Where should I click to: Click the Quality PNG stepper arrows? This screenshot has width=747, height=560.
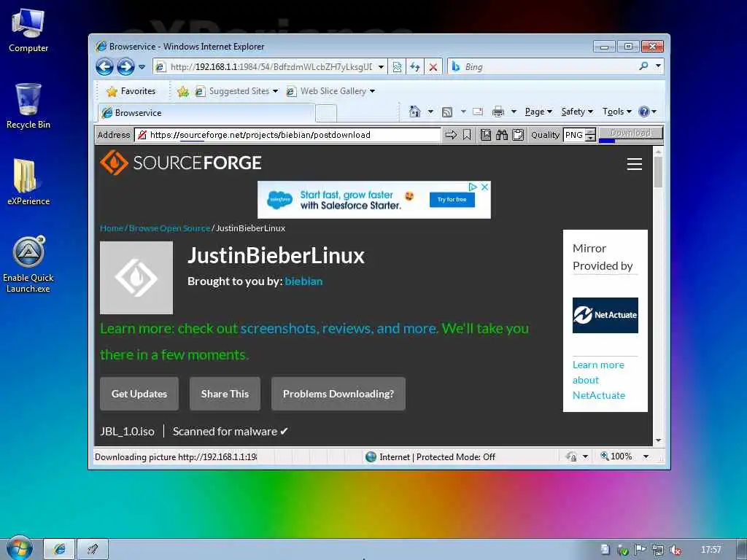(591, 135)
